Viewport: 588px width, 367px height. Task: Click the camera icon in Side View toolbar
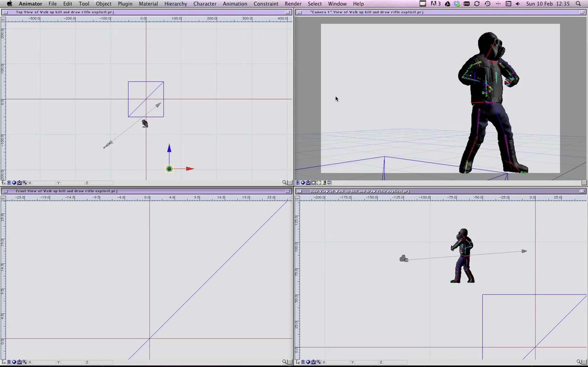click(313, 362)
